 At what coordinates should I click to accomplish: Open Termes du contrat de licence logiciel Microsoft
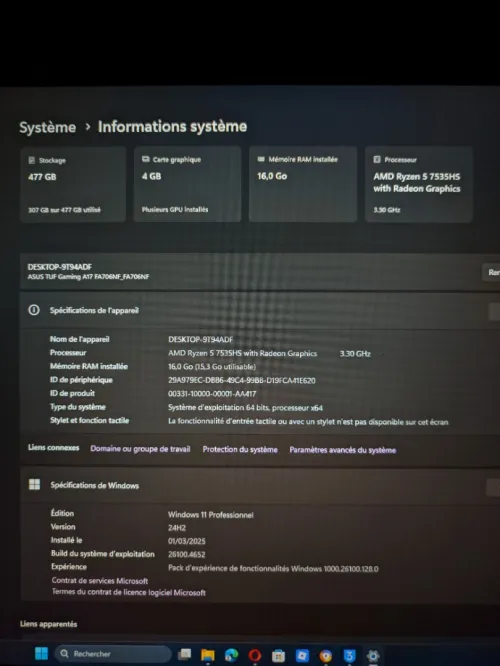(129, 592)
